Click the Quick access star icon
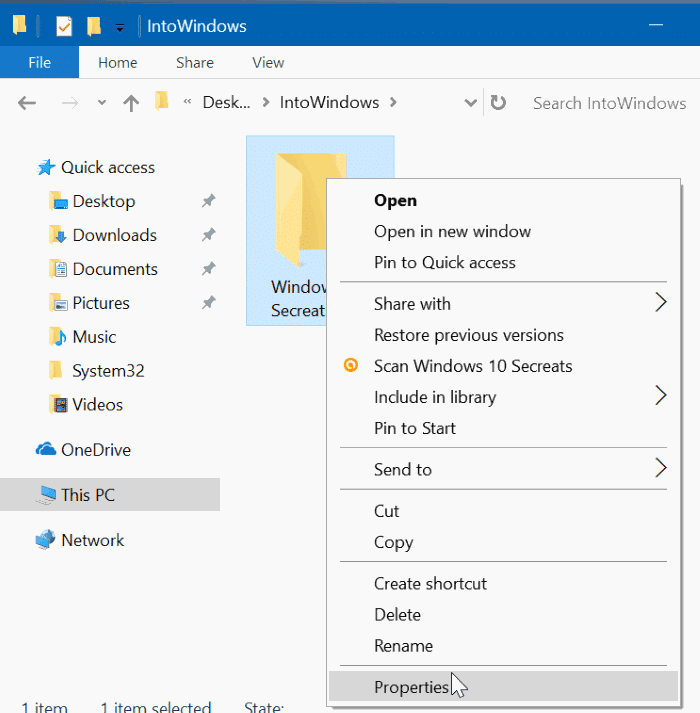Screen dimensions: 700x713 point(46,167)
